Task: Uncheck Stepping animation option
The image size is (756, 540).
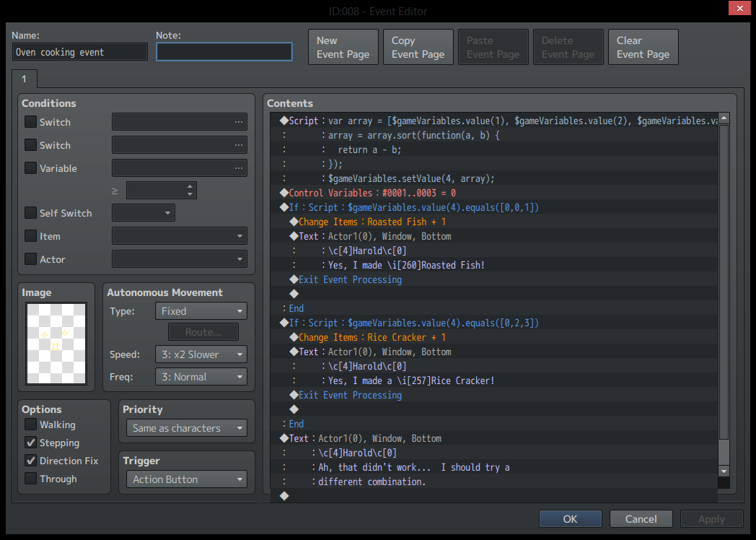Action: (x=30, y=443)
